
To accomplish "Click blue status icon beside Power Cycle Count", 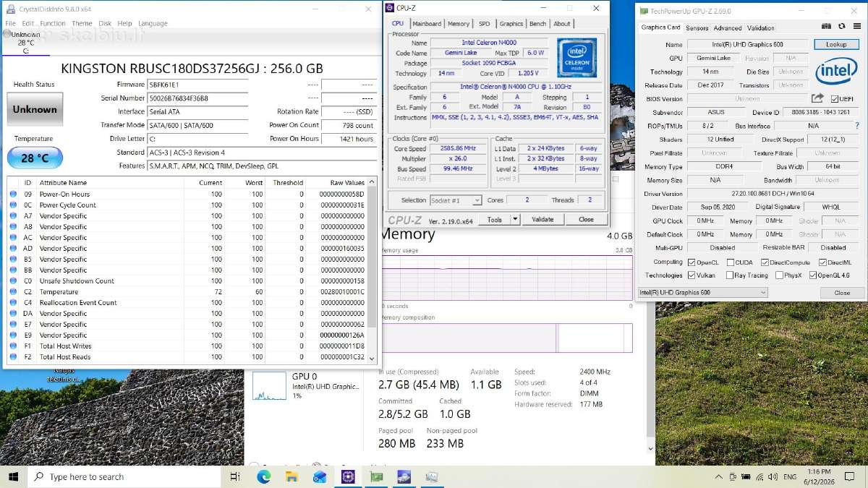I will (x=14, y=205).
